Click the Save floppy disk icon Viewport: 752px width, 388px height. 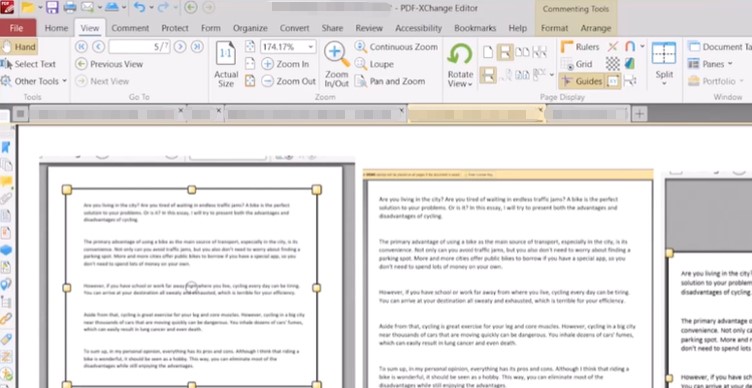point(52,7)
